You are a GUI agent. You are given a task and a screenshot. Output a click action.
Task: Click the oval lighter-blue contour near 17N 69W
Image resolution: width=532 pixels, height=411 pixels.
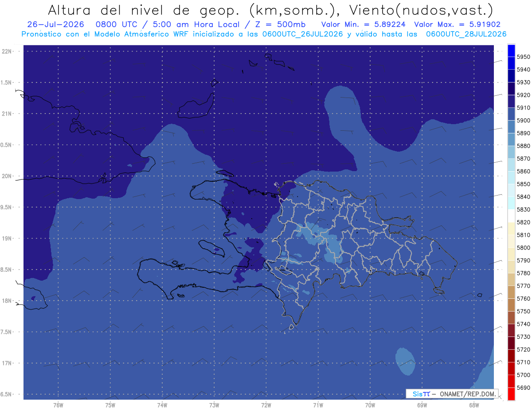tap(405, 361)
